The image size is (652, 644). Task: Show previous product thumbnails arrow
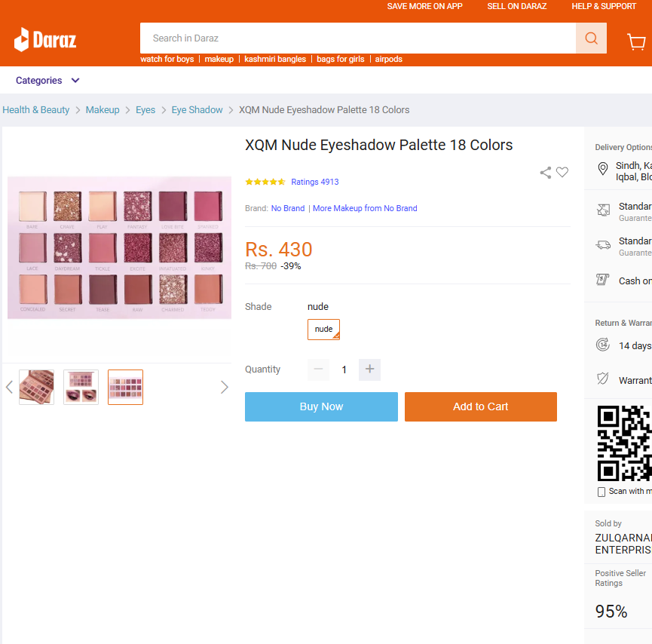tap(10, 387)
